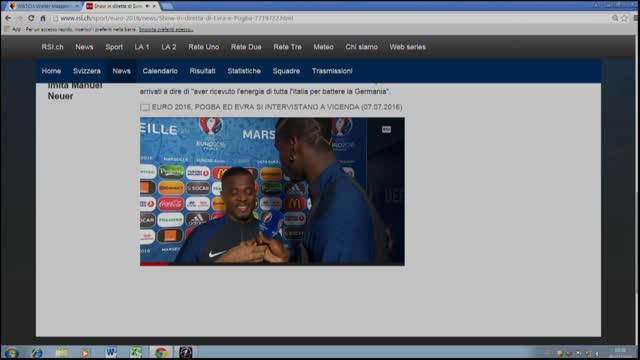Open the 'Imita Manuel Neuer' sidebar article
The height and width of the screenshot is (360, 640).
tap(75, 91)
